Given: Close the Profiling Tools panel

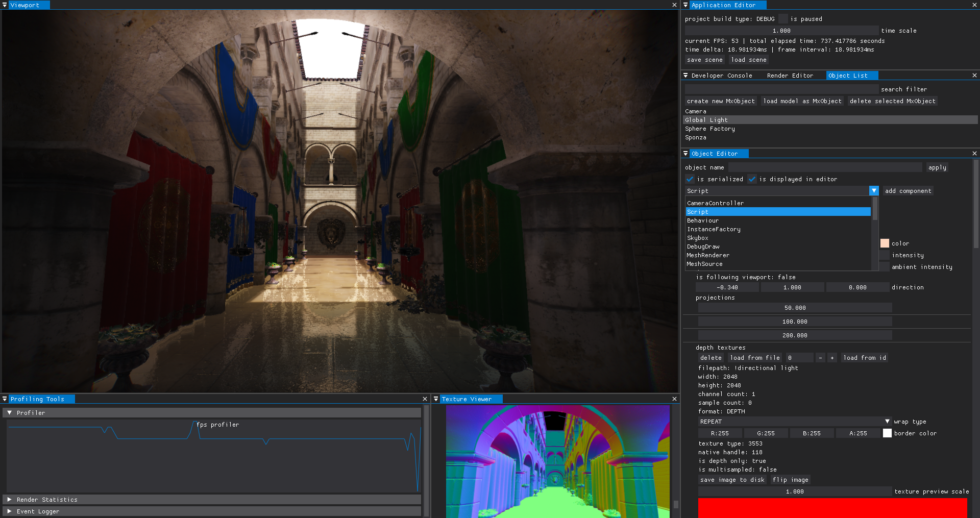Looking at the screenshot, I should (425, 399).
